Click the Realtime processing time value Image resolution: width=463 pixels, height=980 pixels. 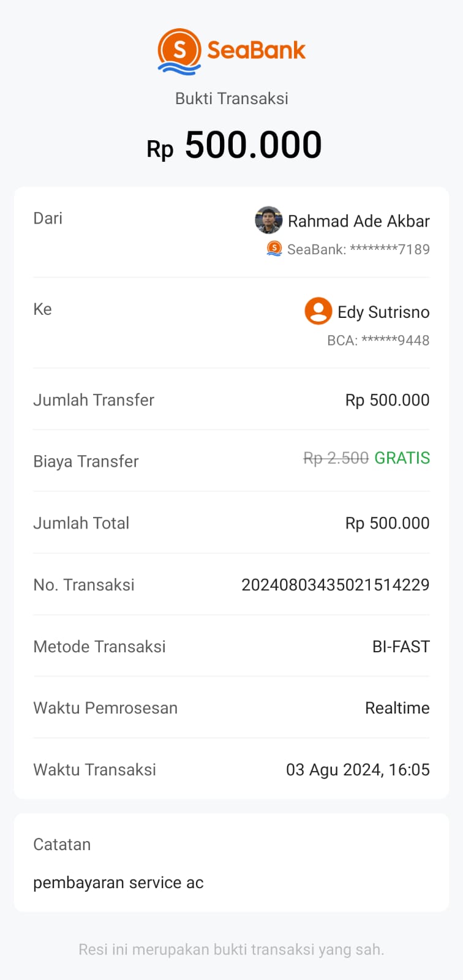coord(397,708)
